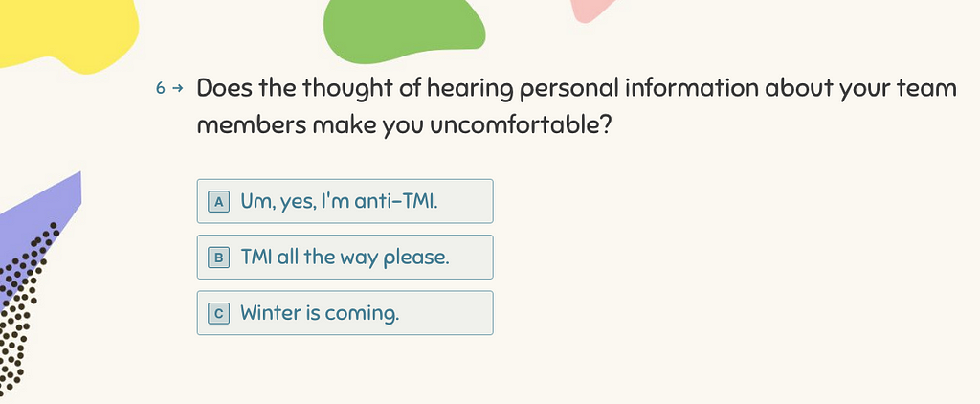The image size is (980, 404).
Task: Click empty space inside option C box
Action: click(447, 313)
